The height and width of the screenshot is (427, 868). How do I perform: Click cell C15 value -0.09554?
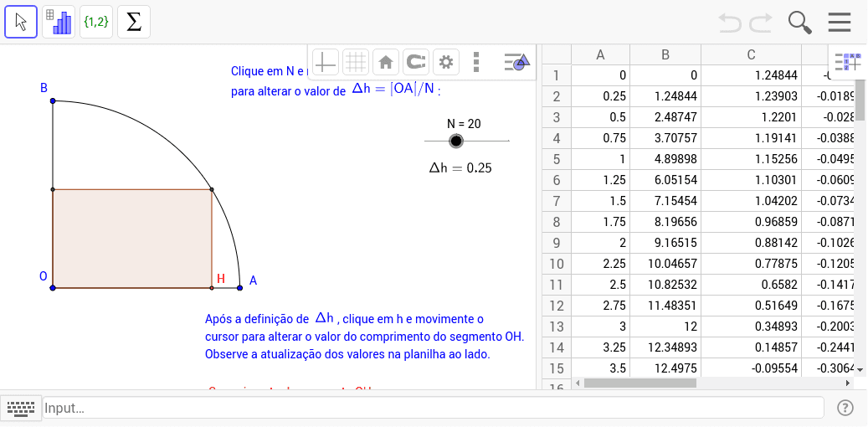[x=751, y=369]
